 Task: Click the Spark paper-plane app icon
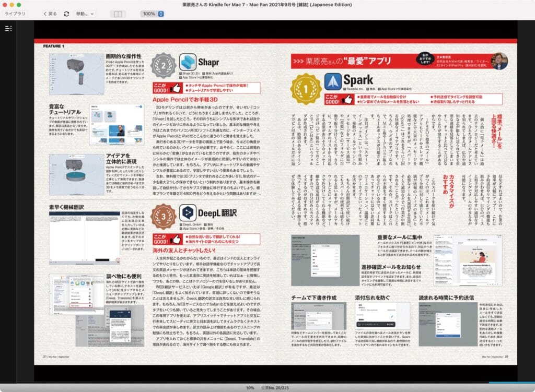[332, 80]
